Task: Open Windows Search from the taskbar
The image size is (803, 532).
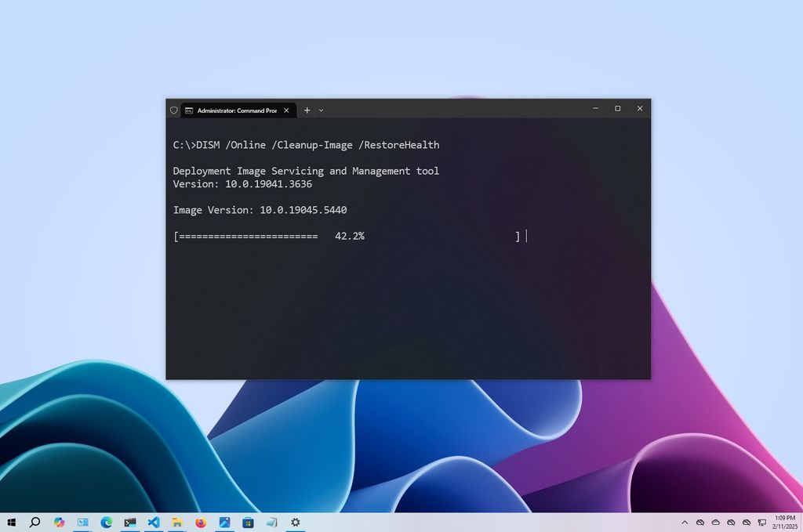Action: [35, 523]
